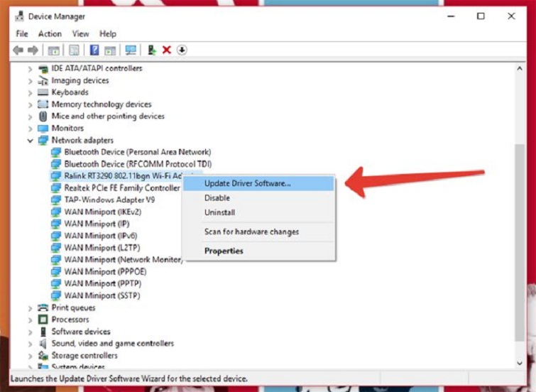Select the TAP-Windows Adapter V9 device
Viewport: 536px width, 392px height.
(109, 200)
